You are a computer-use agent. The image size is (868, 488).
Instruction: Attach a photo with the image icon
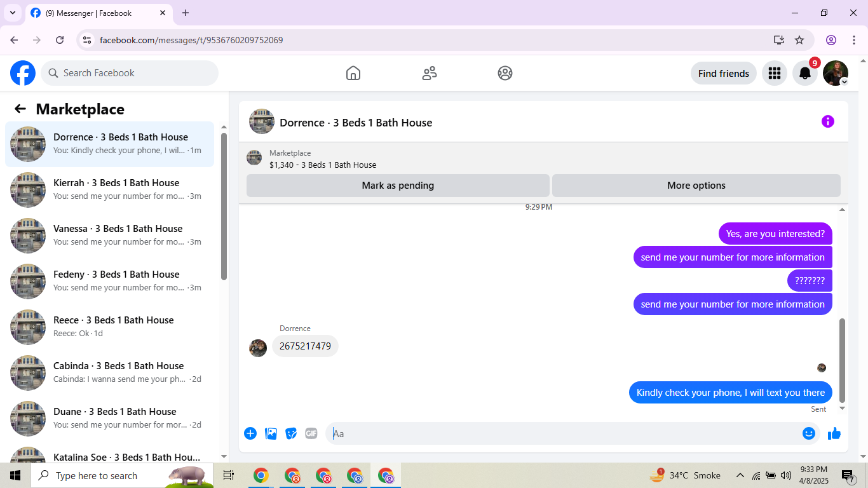tap(271, 433)
